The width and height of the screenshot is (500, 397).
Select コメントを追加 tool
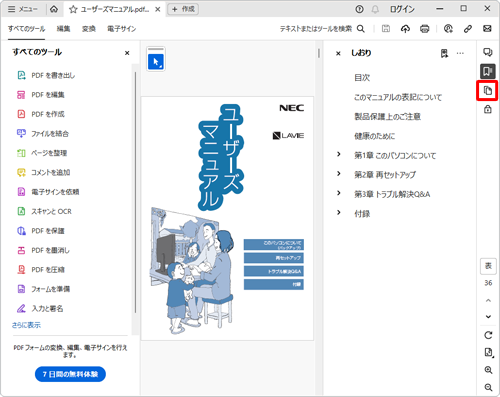point(44,172)
